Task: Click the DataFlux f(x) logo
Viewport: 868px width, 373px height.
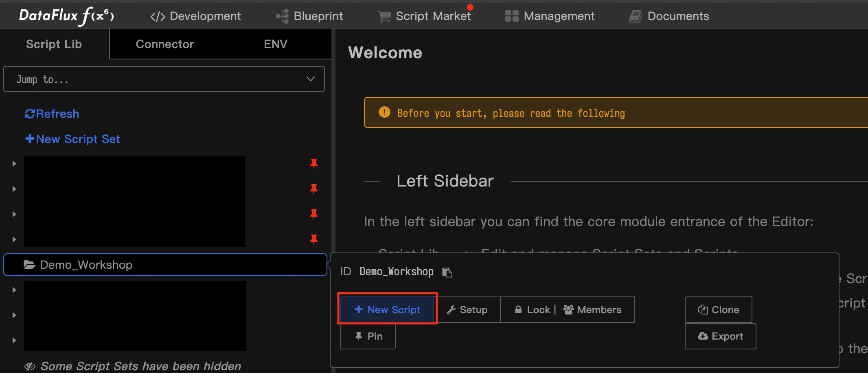Action: pyautogui.click(x=66, y=16)
